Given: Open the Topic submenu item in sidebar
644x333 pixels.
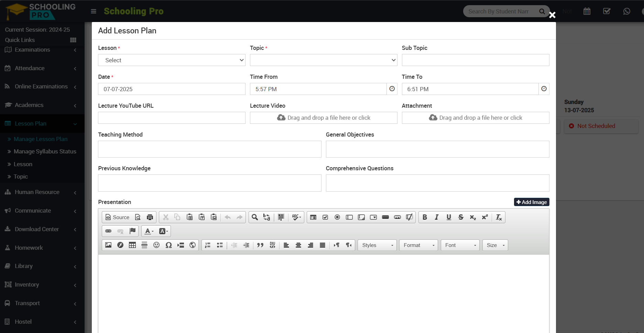Looking at the screenshot, I should (x=21, y=176).
